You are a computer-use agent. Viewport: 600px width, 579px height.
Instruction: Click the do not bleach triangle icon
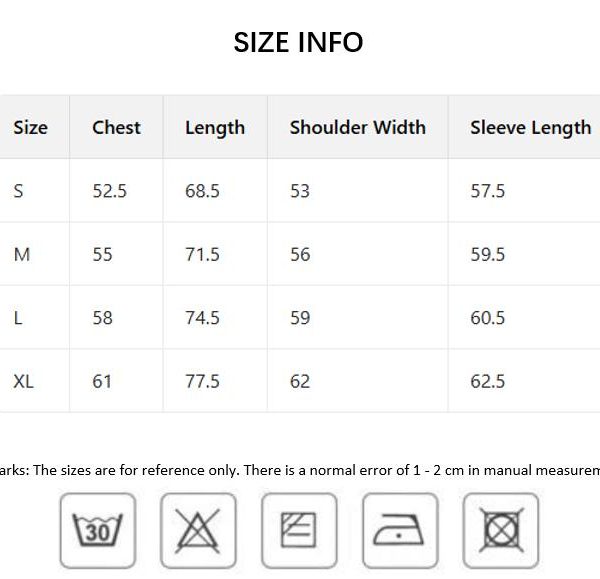tap(198, 530)
